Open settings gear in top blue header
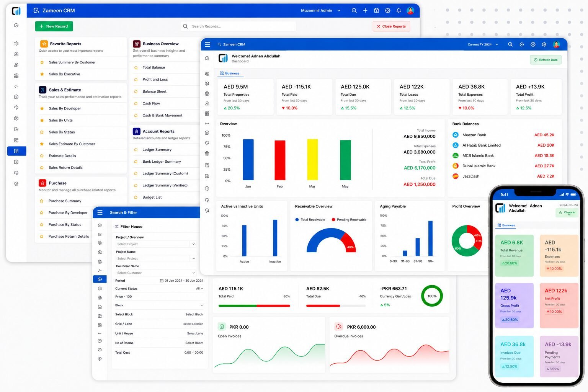588x392 pixels. (x=387, y=11)
